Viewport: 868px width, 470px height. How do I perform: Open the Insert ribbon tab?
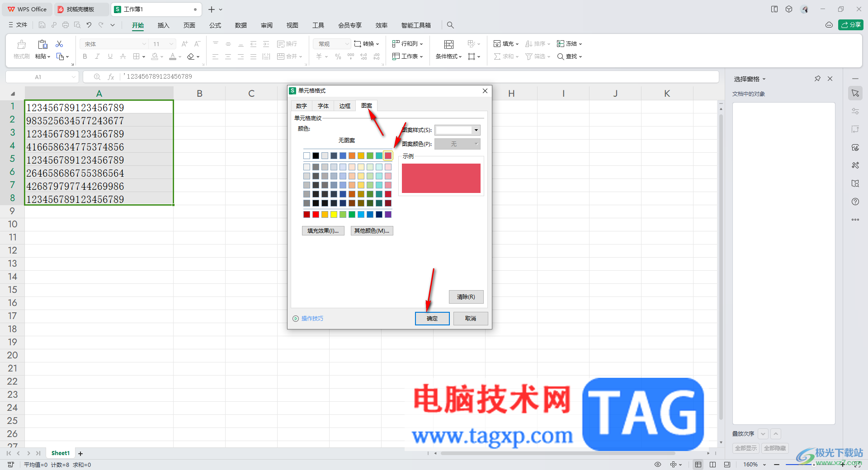pyautogui.click(x=163, y=25)
